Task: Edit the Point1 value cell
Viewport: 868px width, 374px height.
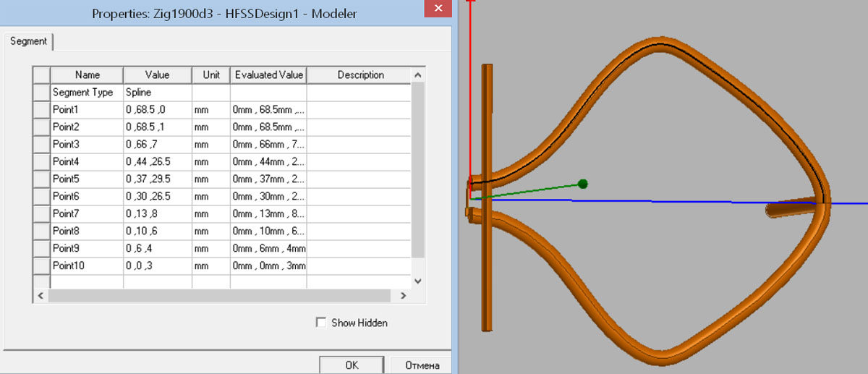Action: pyautogui.click(x=157, y=110)
